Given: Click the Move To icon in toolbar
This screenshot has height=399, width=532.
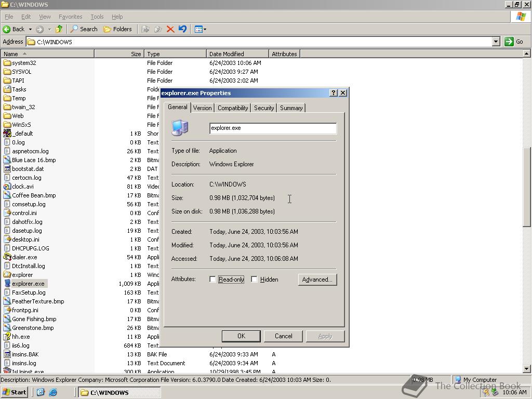Looking at the screenshot, I should click(145, 29).
